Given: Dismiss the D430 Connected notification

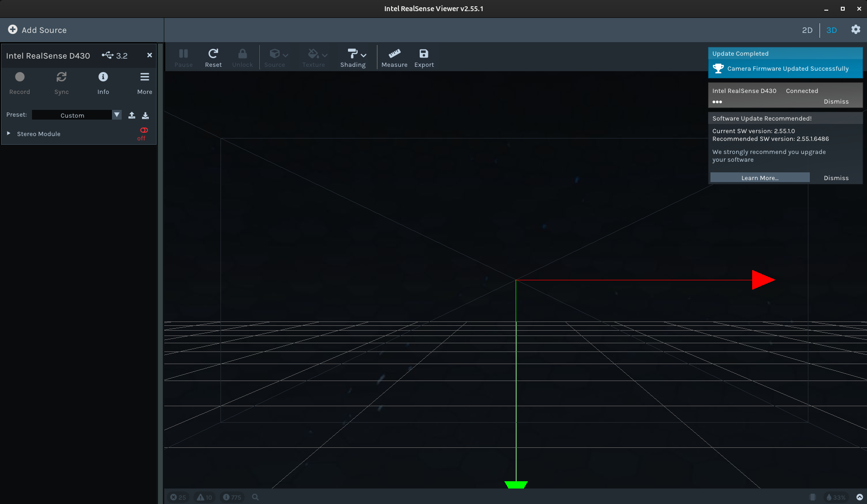Looking at the screenshot, I should point(836,102).
